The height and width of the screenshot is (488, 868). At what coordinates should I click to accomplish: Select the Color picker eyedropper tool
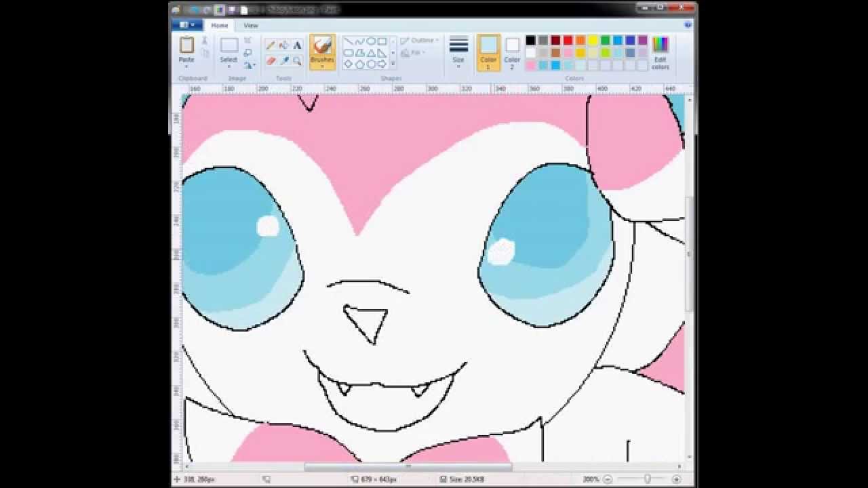(x=283, y=61)
